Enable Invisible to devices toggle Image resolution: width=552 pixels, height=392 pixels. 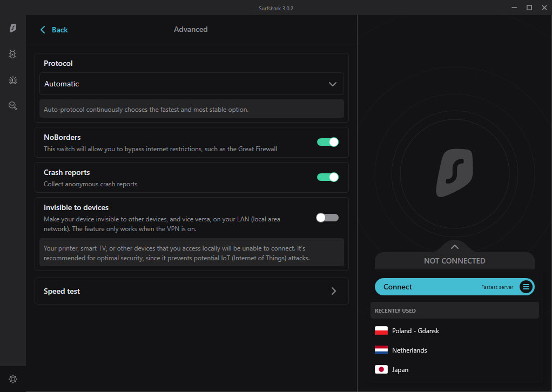coord(327,218)
